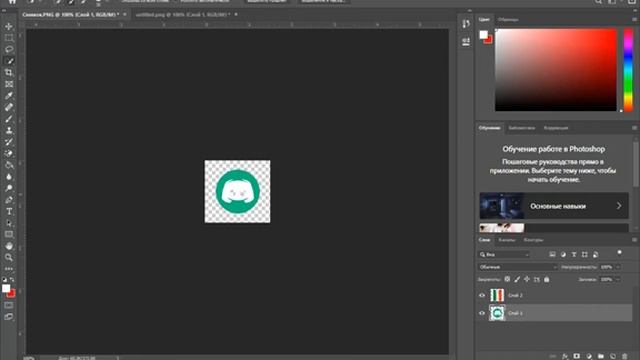Change screen mode in toolbar
The image size is (640, 360).
pos(9,317)
